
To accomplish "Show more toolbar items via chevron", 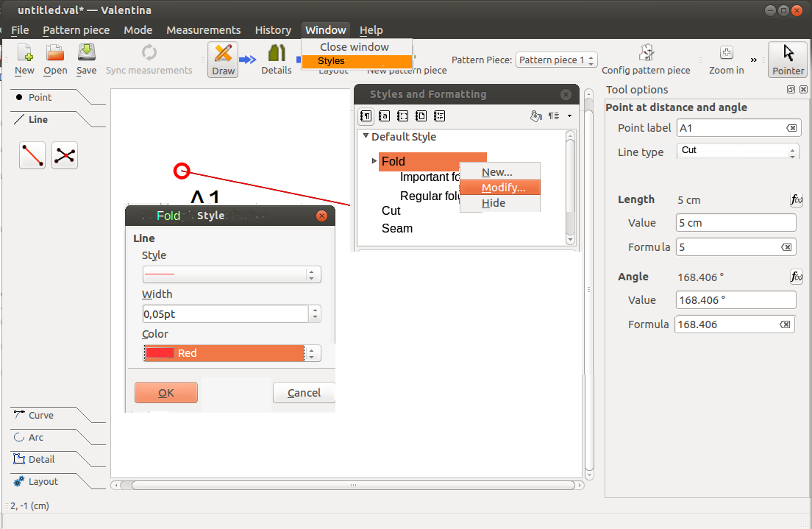I will pyautogui.click(x=753, y=60).
